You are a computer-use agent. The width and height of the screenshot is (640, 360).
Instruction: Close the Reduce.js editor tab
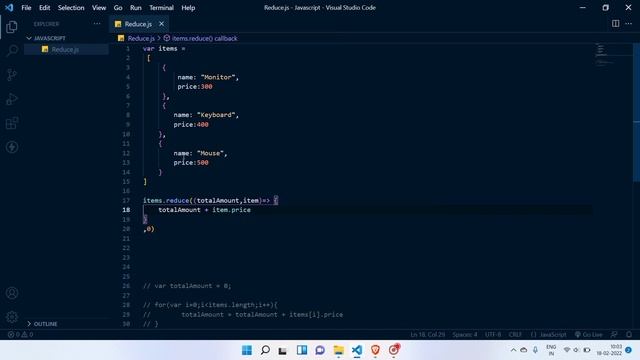tap(162, 24)
